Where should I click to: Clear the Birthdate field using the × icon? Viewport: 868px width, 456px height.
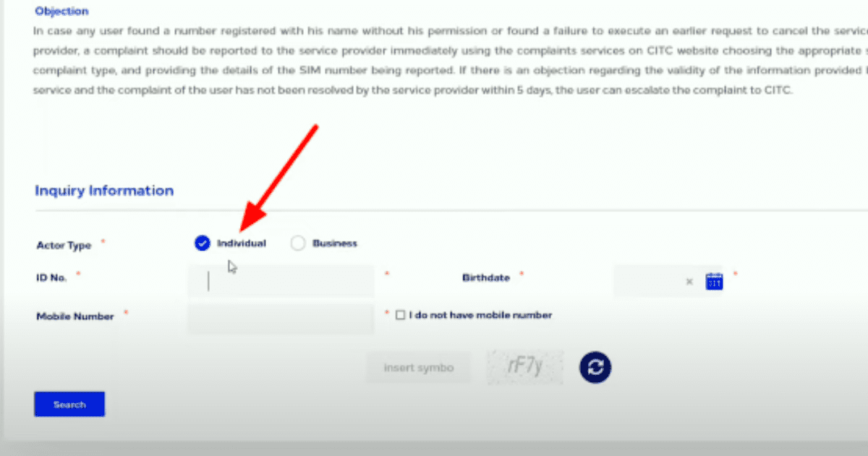click(x=689, y=282)
